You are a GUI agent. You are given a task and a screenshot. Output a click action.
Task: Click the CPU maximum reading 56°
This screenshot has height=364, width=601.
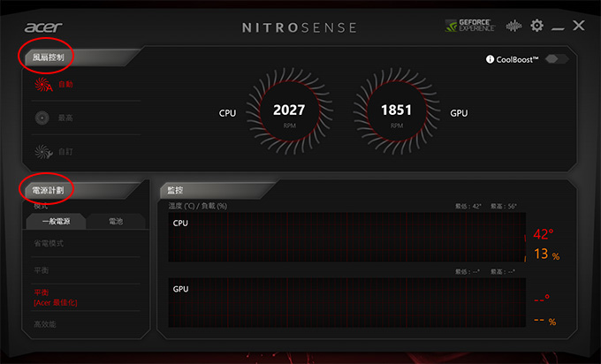pos(504,206)
